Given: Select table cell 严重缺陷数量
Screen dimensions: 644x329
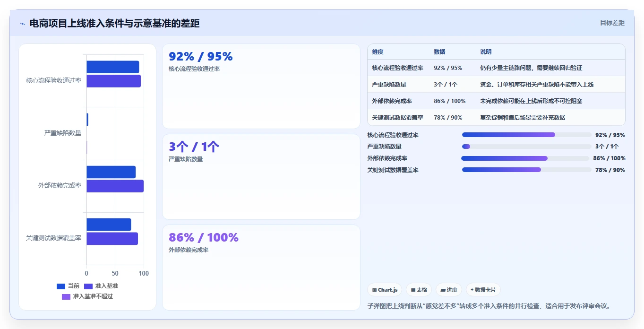Looking at the screenshot, I should pos(389,85).
